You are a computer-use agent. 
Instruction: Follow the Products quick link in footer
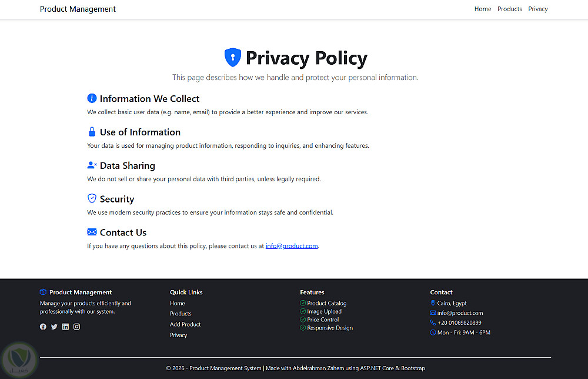[181, 314]
